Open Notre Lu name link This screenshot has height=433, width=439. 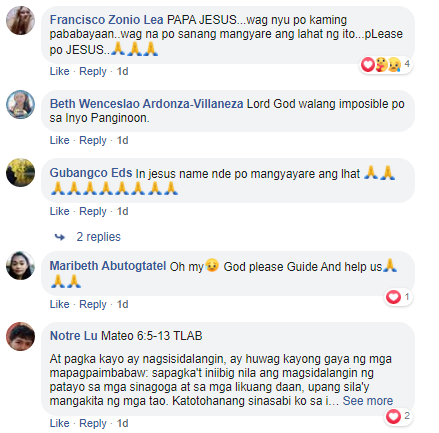73,336
